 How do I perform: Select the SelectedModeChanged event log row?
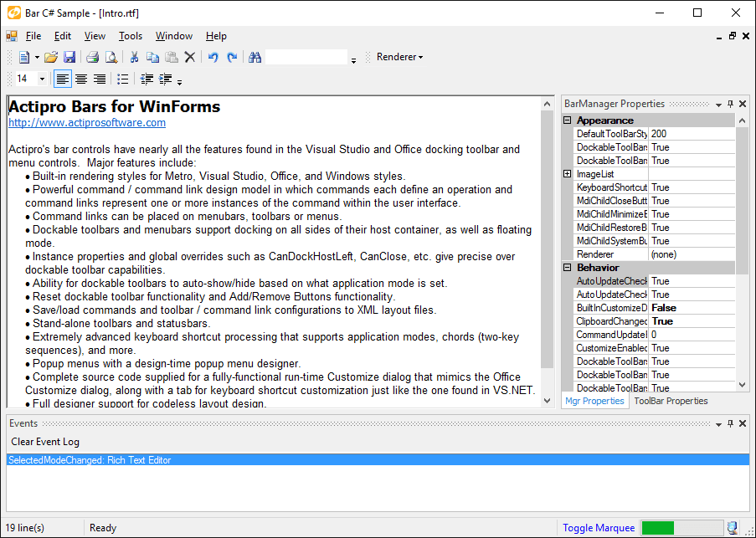[x=378, y=460]
